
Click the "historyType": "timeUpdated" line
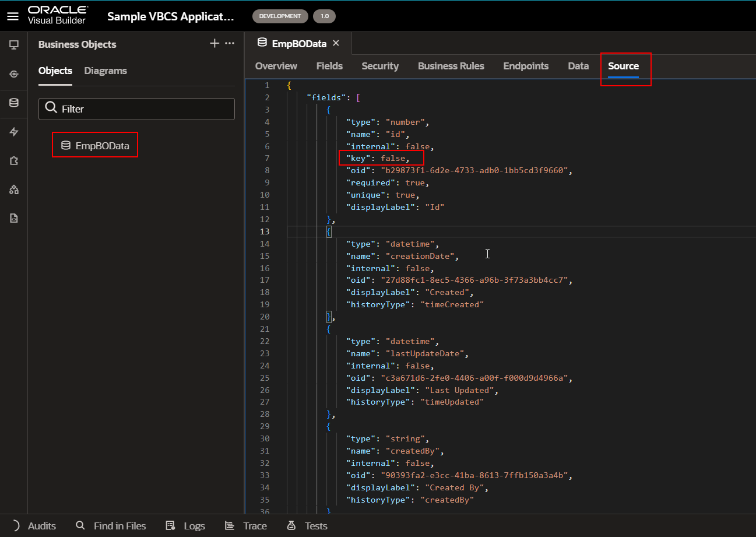[x=415, y=402]
